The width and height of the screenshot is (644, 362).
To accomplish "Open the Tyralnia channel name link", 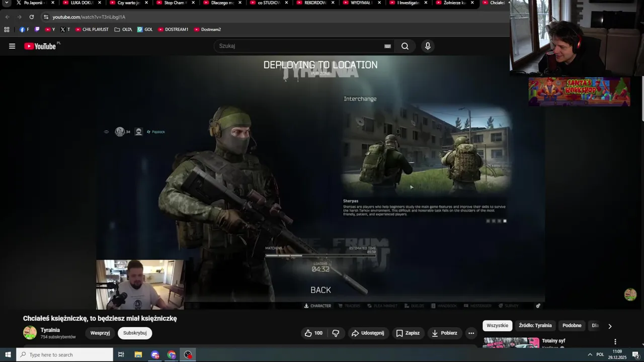I will [x=50, y=330].
